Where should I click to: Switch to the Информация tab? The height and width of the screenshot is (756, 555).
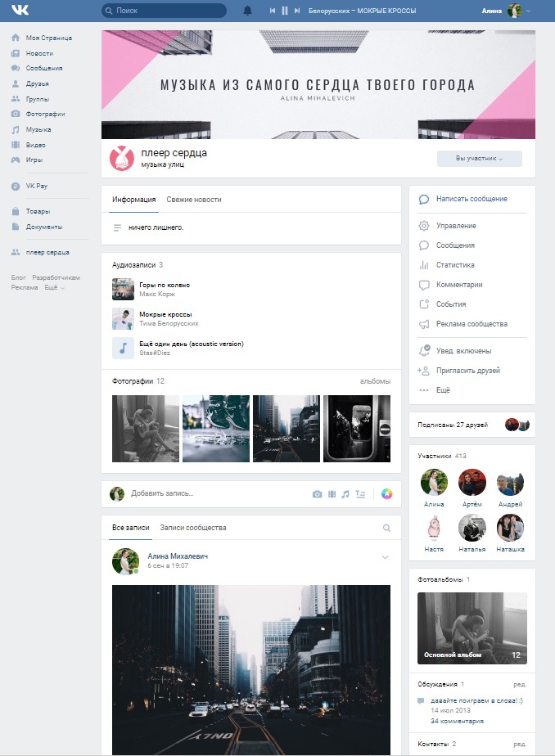pyautogui.click(x=134, y=199)
